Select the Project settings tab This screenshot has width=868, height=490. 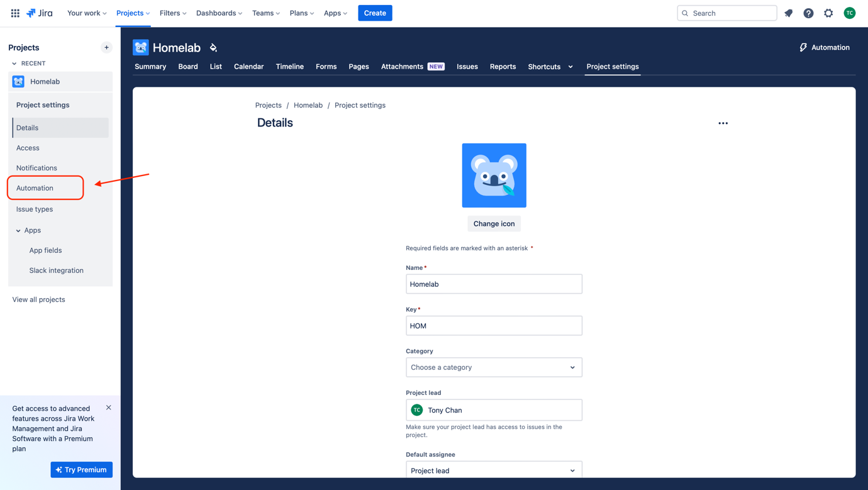(x=613, y=67)
